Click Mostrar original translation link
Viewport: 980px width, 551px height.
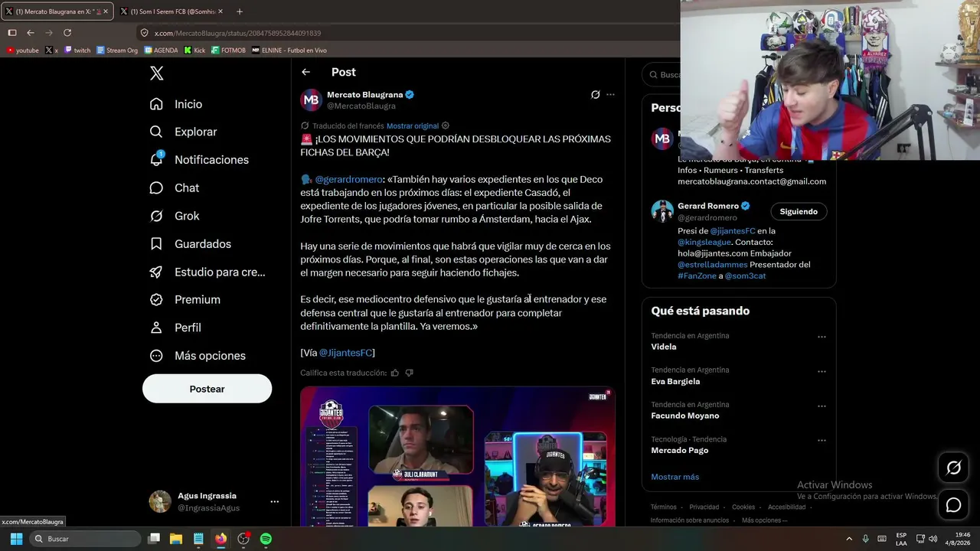[413, 126]
